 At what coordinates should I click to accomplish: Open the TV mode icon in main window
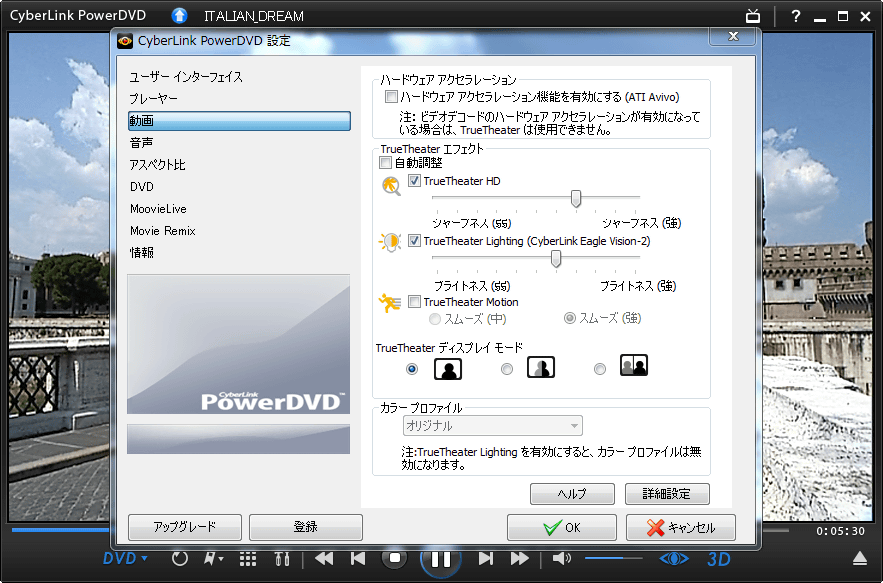click(x=753, y=16)
